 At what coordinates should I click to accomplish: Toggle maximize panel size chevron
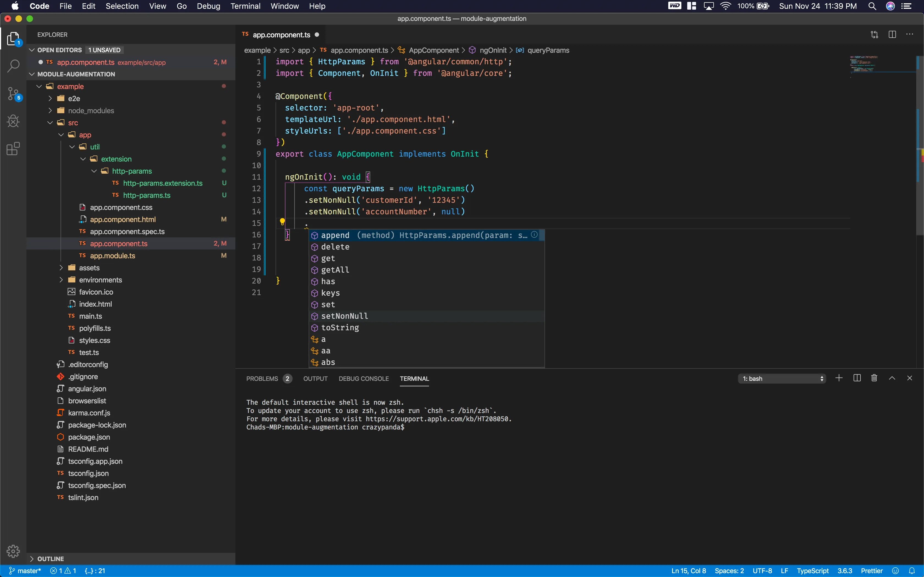pos(892,378)
